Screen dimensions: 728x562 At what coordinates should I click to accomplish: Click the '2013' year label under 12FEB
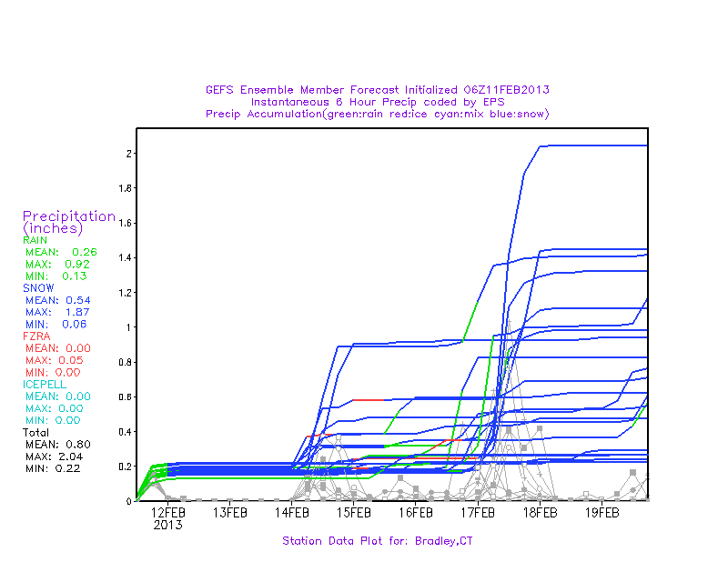tap(168, 526)
